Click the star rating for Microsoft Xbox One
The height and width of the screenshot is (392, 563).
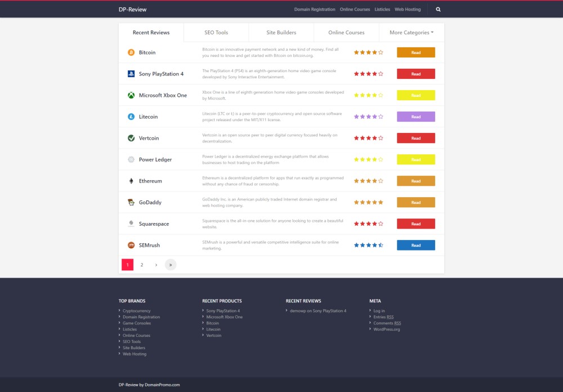tap(368, 95)
